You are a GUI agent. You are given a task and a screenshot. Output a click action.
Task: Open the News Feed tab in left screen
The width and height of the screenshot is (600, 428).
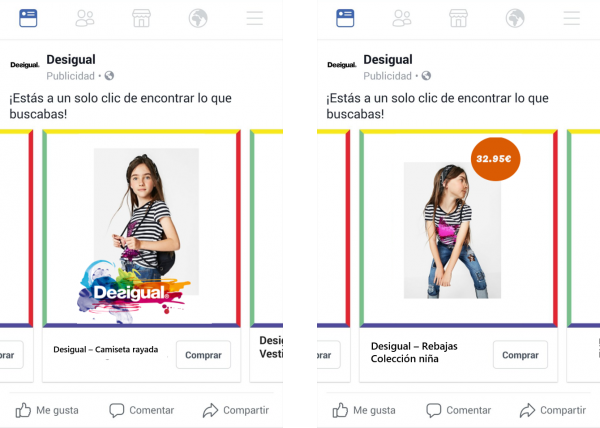(x=28, y=18)
